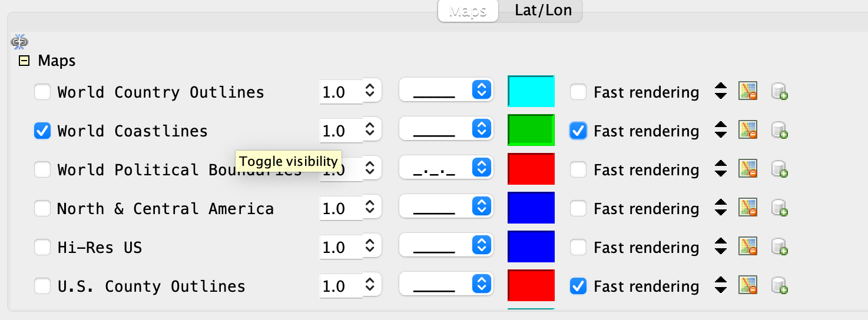Viewport: 868px width, 320px height.
Task: Enable Fast rendering for Hi-Res US
Action: 578,247
